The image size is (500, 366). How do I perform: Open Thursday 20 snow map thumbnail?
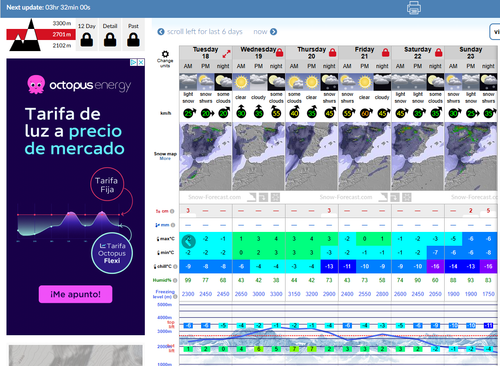coord(311,156)
